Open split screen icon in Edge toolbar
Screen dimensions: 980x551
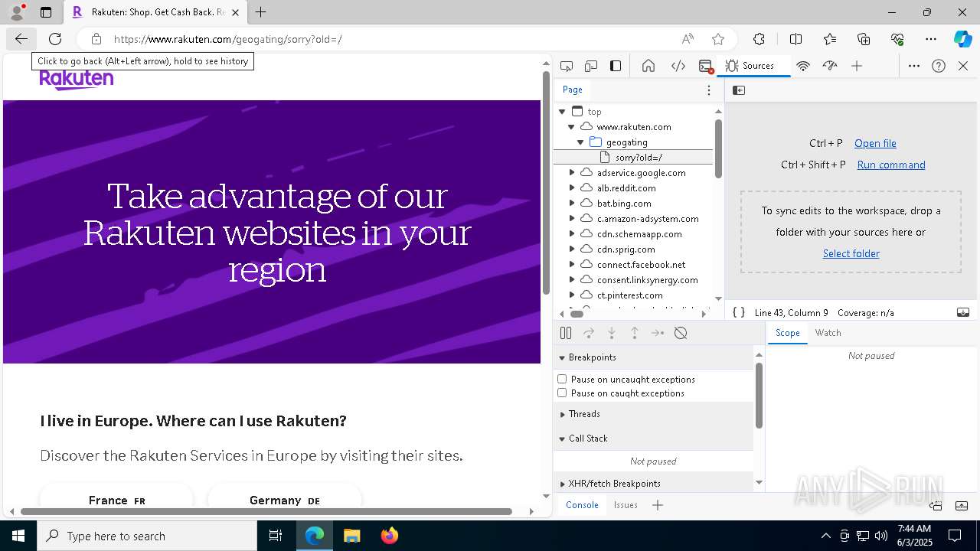pyautogui.click(x=795, y=39)
